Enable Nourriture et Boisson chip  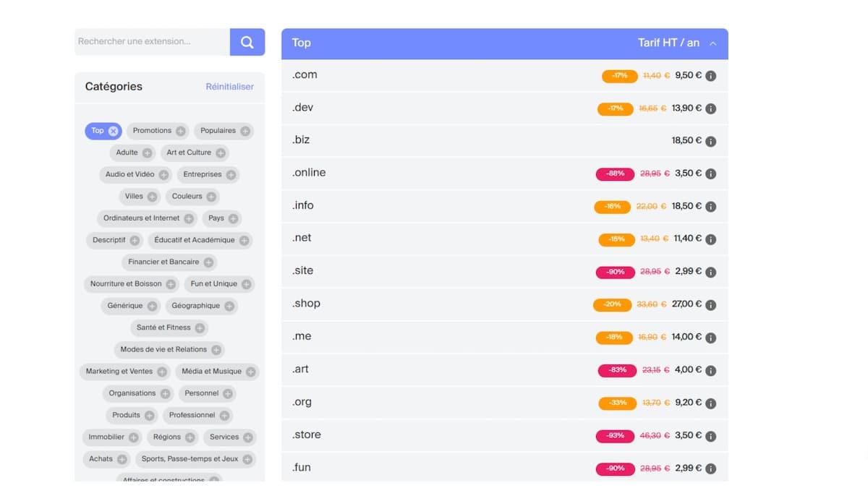point(132,284)
